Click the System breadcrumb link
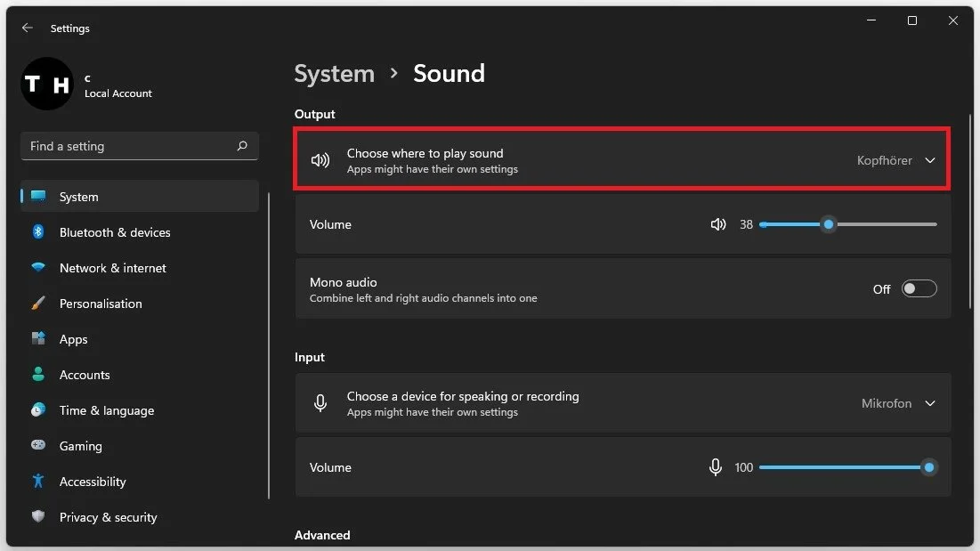The width and height of the screenshot is (980, 551). click(x=334, y=73)
